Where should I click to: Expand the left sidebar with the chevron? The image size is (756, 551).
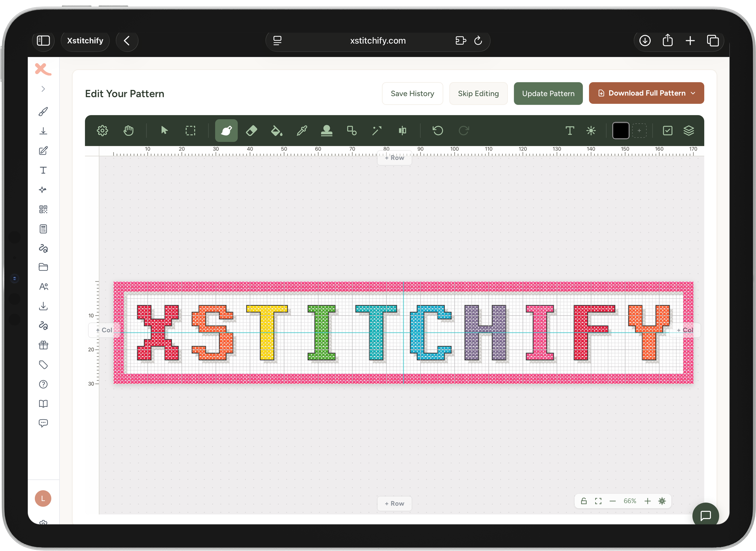pos(43,89)
